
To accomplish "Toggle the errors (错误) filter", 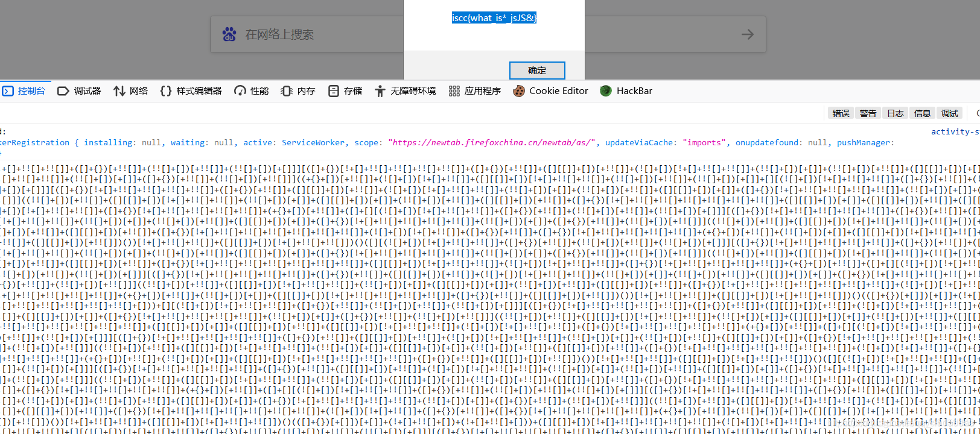I will [841, 113].
